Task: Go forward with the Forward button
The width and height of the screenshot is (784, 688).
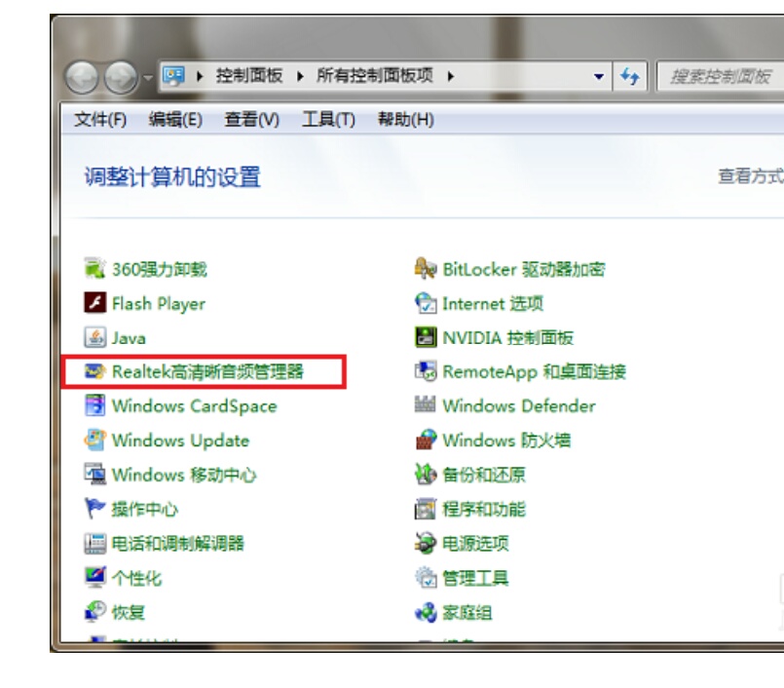Action: click(x=121, y=78)
